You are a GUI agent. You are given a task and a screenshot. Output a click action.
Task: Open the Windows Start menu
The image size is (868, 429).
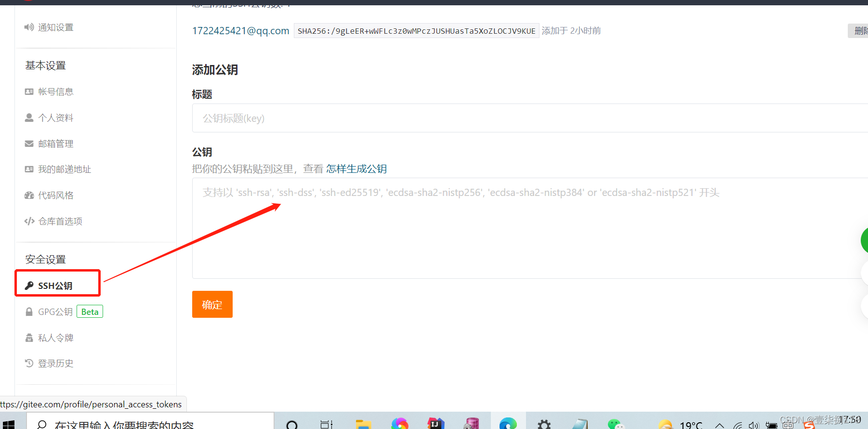(9, 424)
